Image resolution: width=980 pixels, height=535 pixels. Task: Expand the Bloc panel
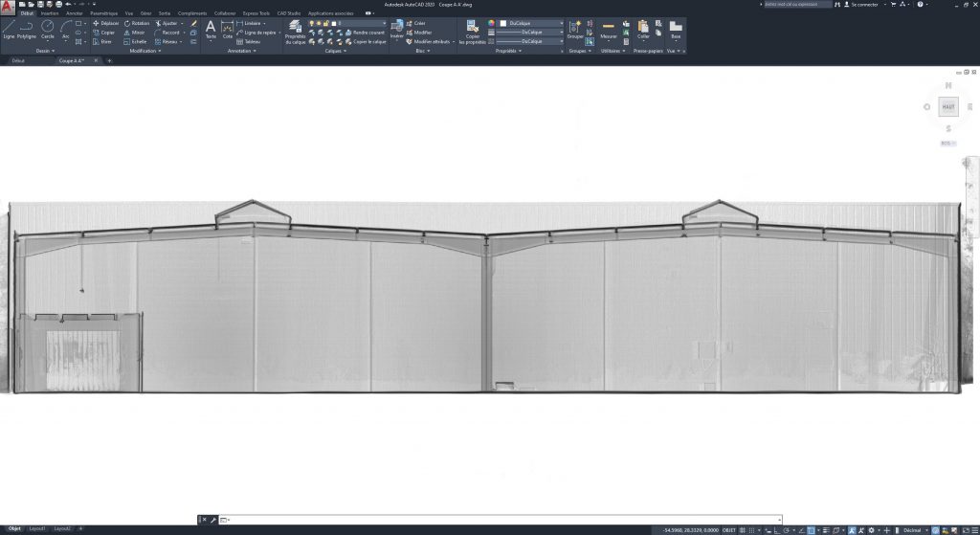tap(423, 51)
